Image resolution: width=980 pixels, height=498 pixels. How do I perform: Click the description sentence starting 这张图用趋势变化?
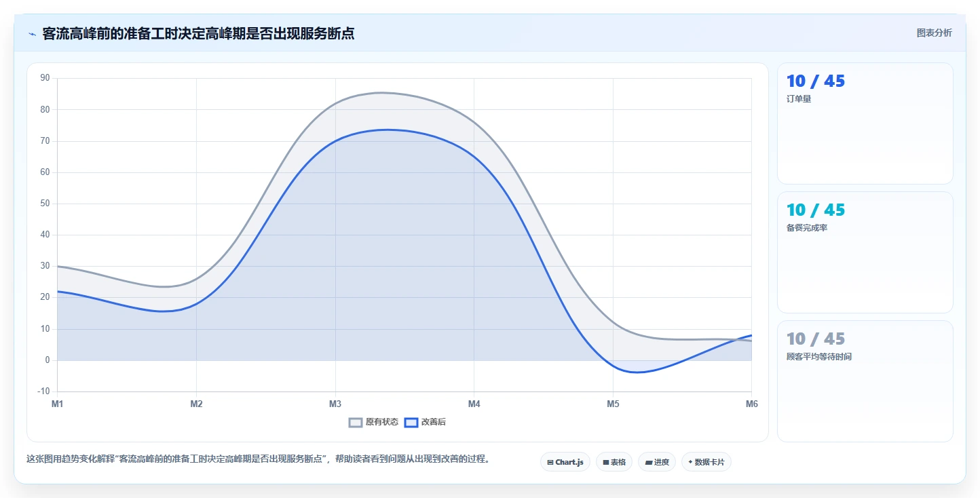(x=258, y=459)
